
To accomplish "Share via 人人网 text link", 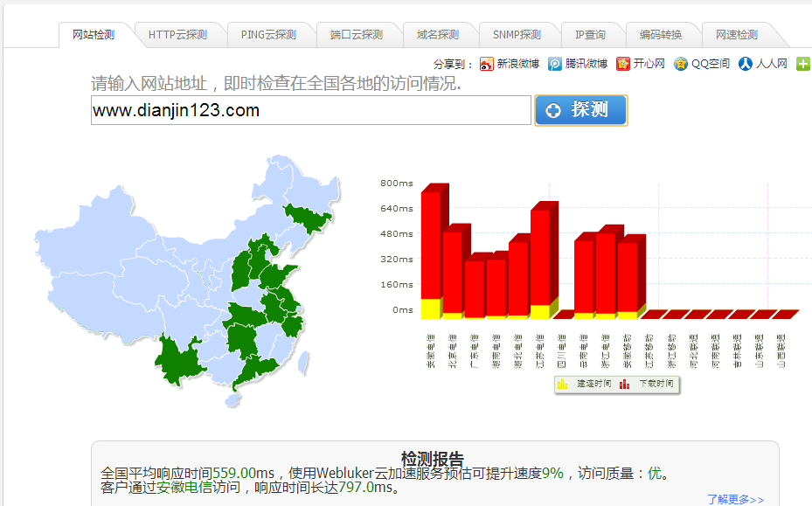I will click(772, 64).
